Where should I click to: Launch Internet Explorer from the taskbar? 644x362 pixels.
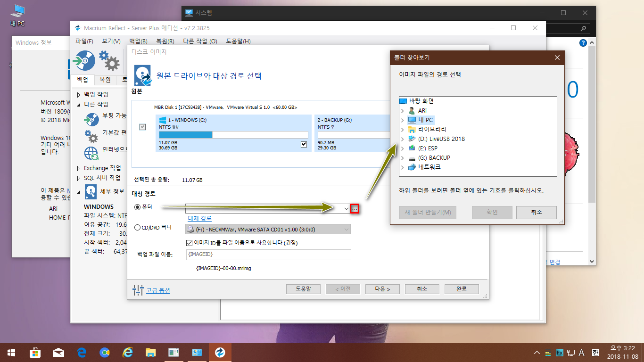tap(128, 352)
